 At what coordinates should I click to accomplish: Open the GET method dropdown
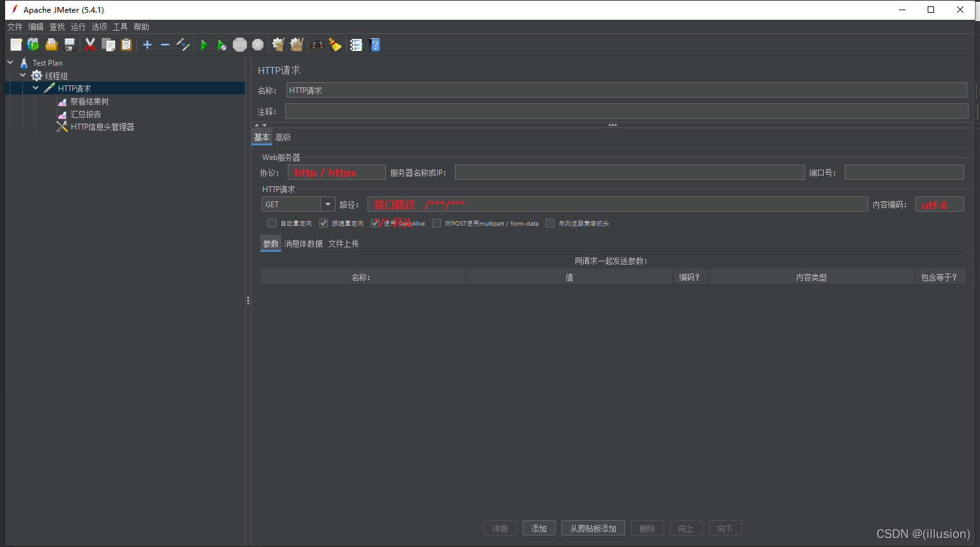(x=328, y=205)
